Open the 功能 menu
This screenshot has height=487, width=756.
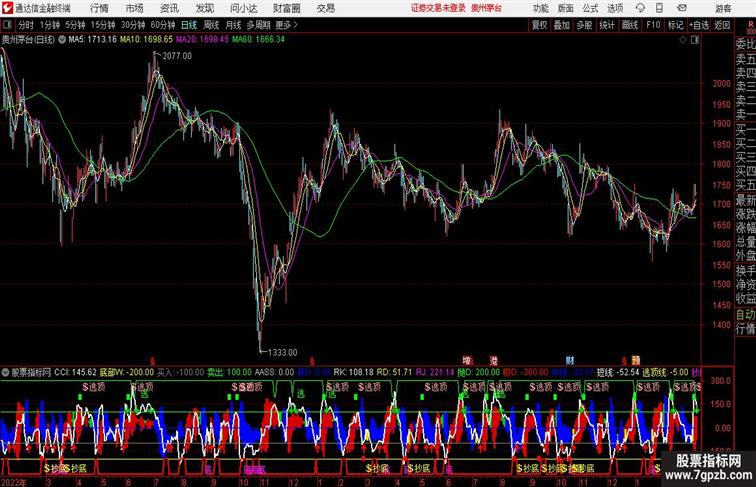[540, 8]
